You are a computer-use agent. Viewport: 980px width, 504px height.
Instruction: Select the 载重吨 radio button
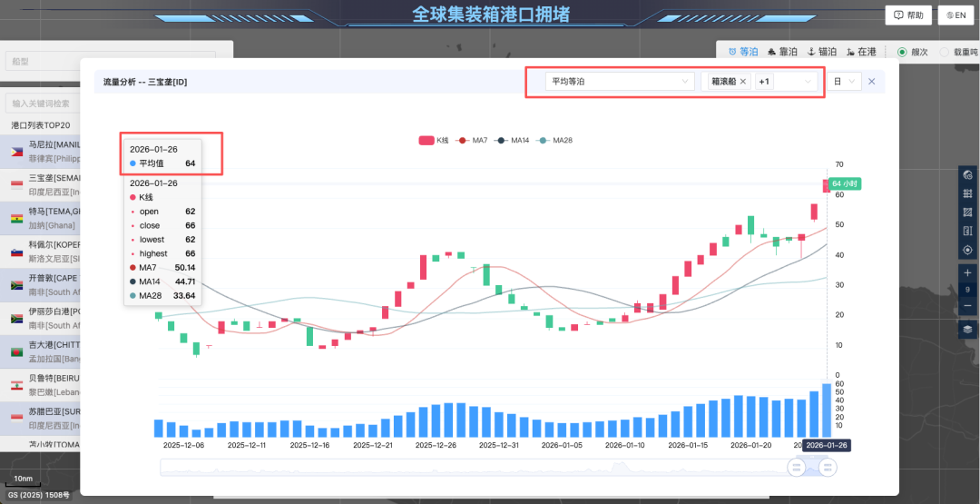pos(945,53)
